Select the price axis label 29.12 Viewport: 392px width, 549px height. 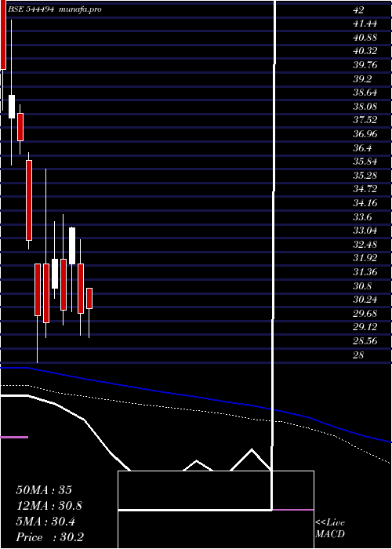coord(365,327)
